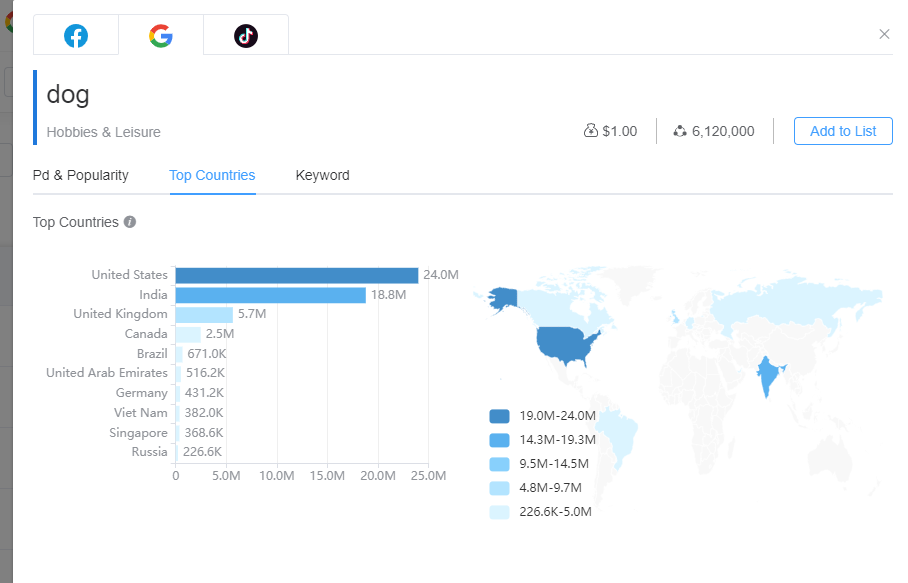
Task: Click the 24.0M value label
Action: click(x=441, y=275)
